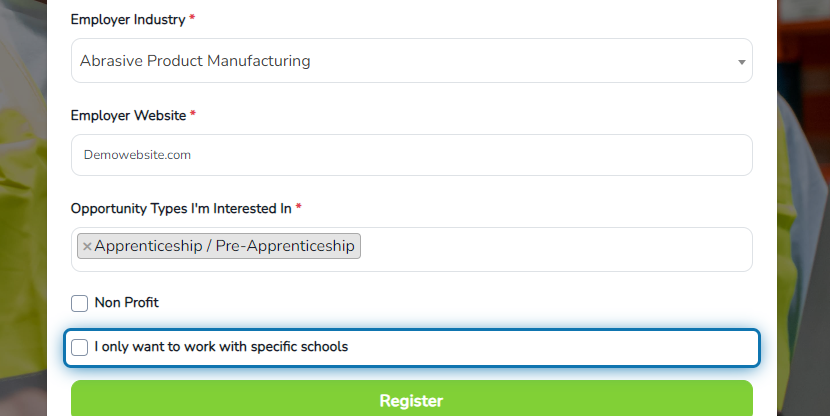Click into the Employer Website field
Image resolution: width=830 pixels, height=416 pixels.
click(x=412, y=155)
